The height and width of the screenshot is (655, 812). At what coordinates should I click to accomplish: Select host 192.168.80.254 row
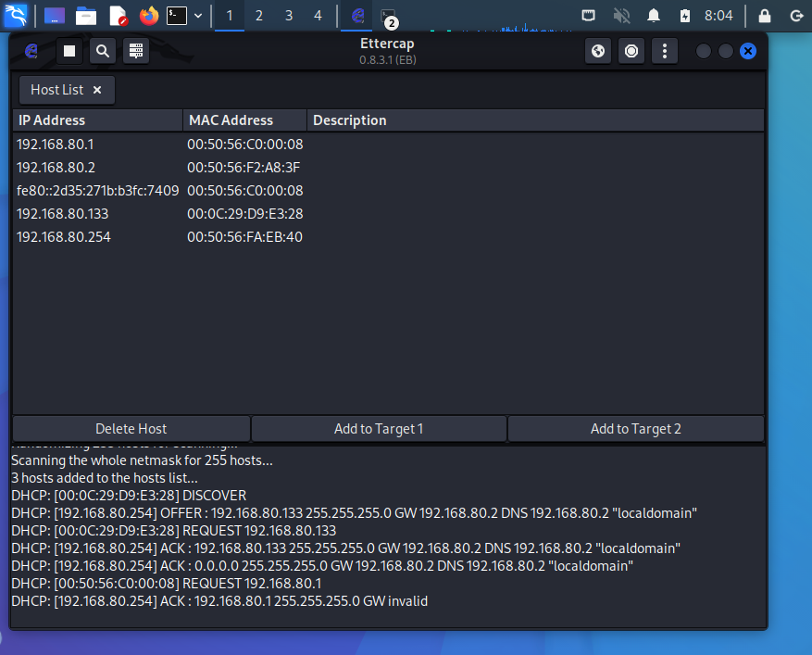(388, 237)
